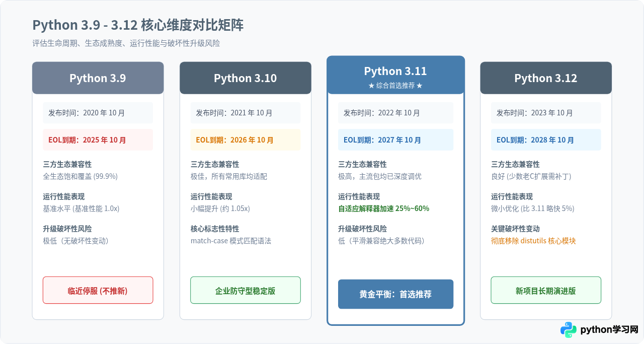
Task: Click 极高,主流包均已深度调优
Action: [x=380, y=176]
